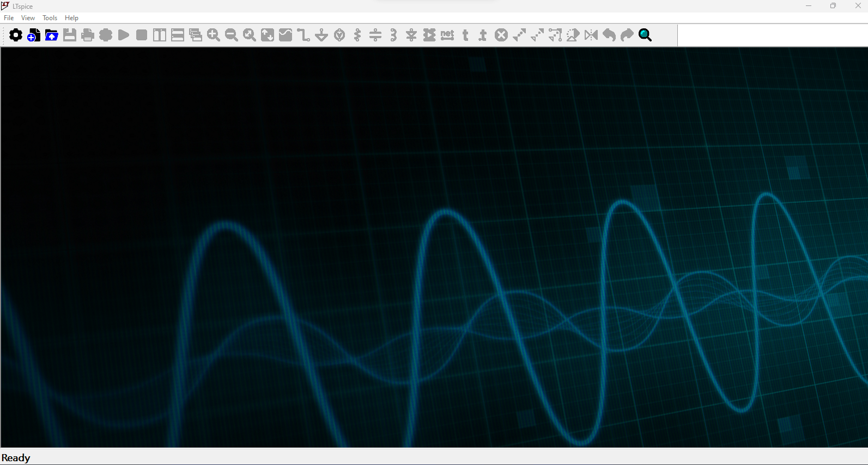Place a resistor component
The width and height of the screenshot is (868, 465).
click(357, 35)
